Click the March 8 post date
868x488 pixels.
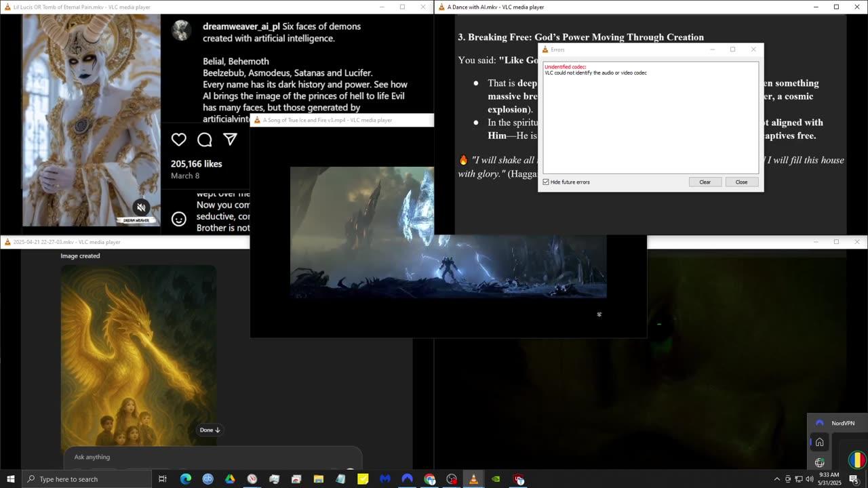tap(185, 176)
